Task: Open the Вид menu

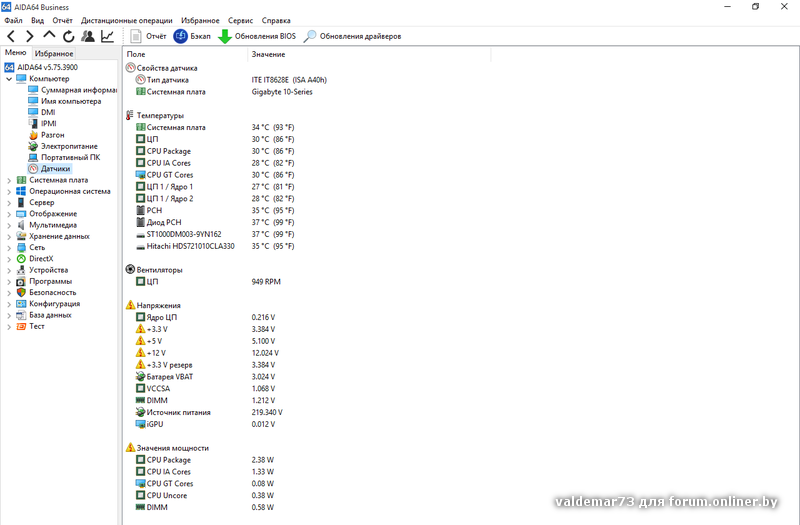Action: click(x=37, y=20)
